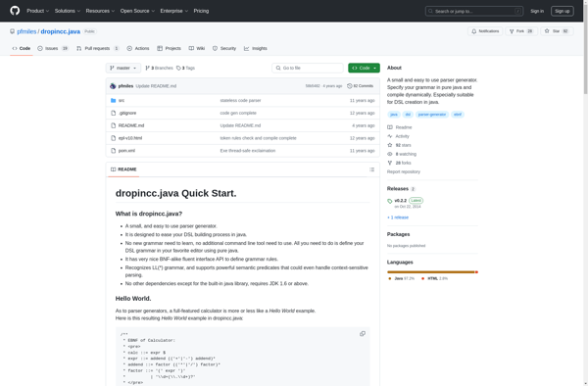The image size is (588, 386).
Task: Expand the Open Source menu
Action: click(137, 11)
